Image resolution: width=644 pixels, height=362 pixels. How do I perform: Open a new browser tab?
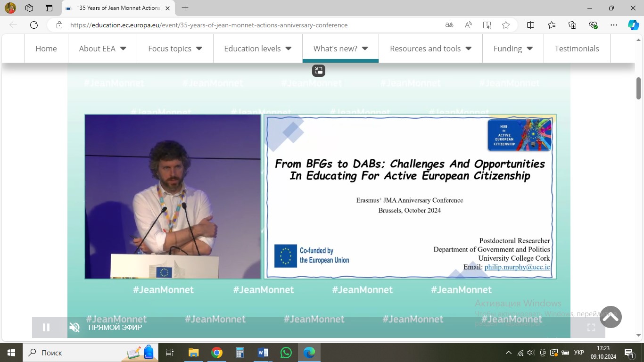(185, 8)
